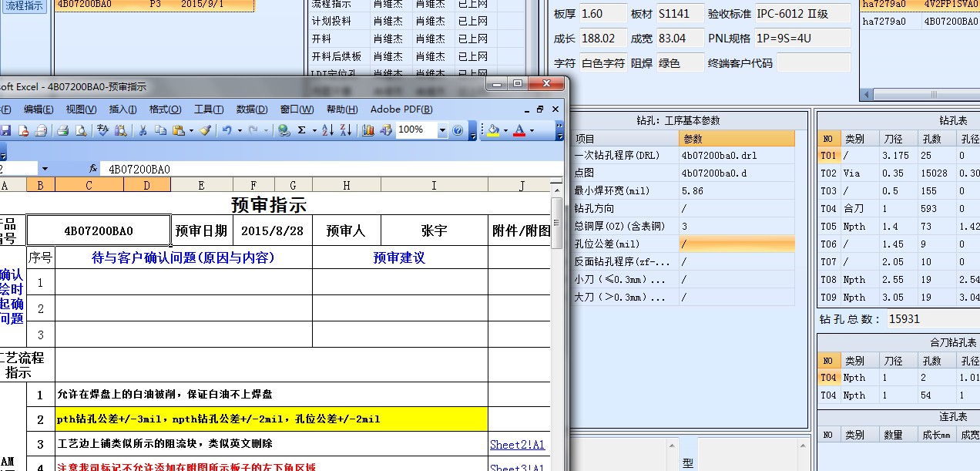Open the Paste options dropdown arrow
Screen dimensions: 980x471
click(x=191, y=130)
